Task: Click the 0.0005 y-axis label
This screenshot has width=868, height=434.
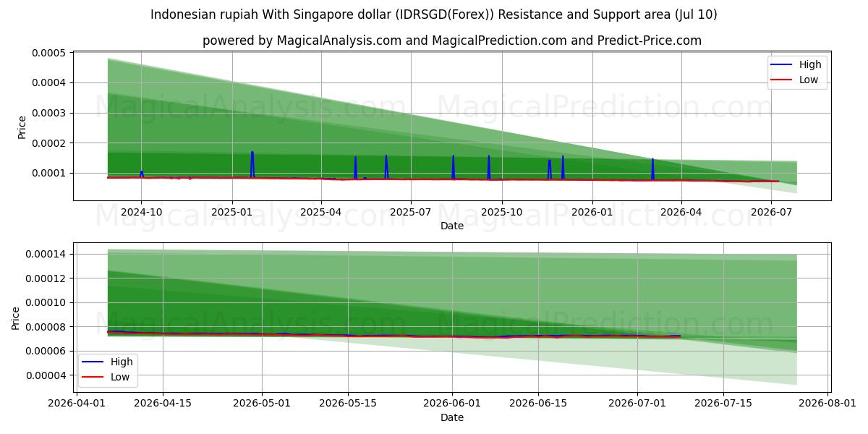Action: (x=48, y=53)
